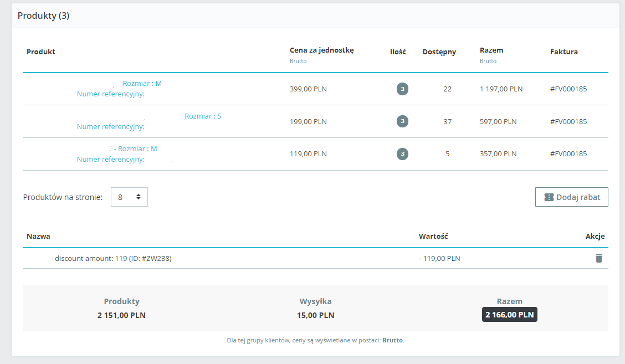The image size is (625, 364).
Task: Open first product link Rozmiar : M
Action: (142, 83)
